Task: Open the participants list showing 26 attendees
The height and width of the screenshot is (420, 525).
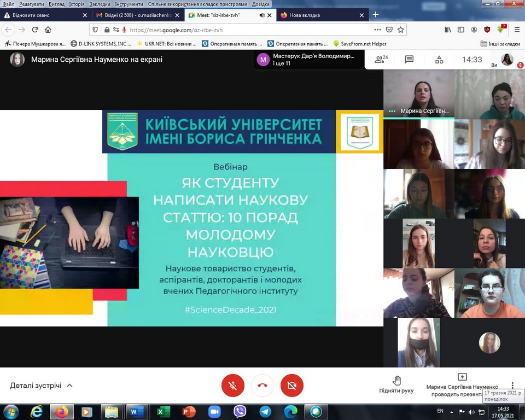Action: (380, 59)
